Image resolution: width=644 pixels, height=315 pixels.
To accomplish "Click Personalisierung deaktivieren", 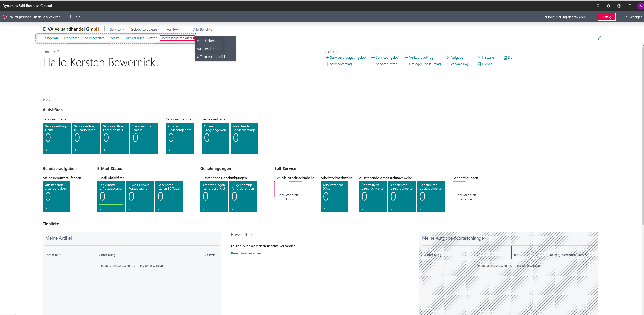I will tap(566, 17).
